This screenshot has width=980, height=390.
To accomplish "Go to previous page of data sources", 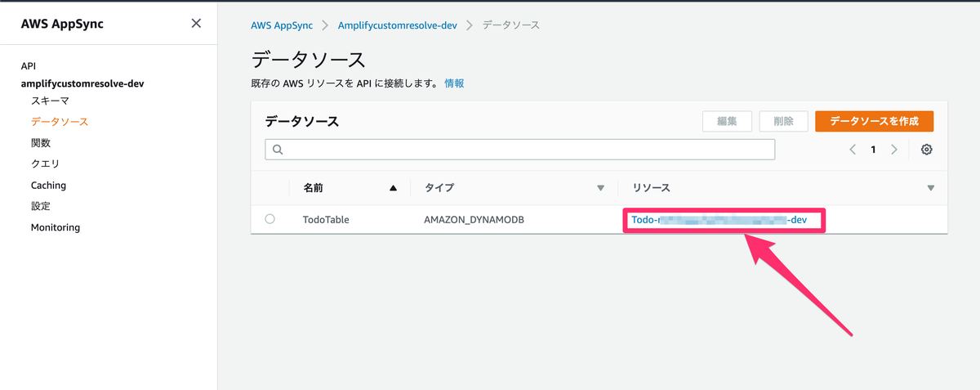I will click(853, 150).
